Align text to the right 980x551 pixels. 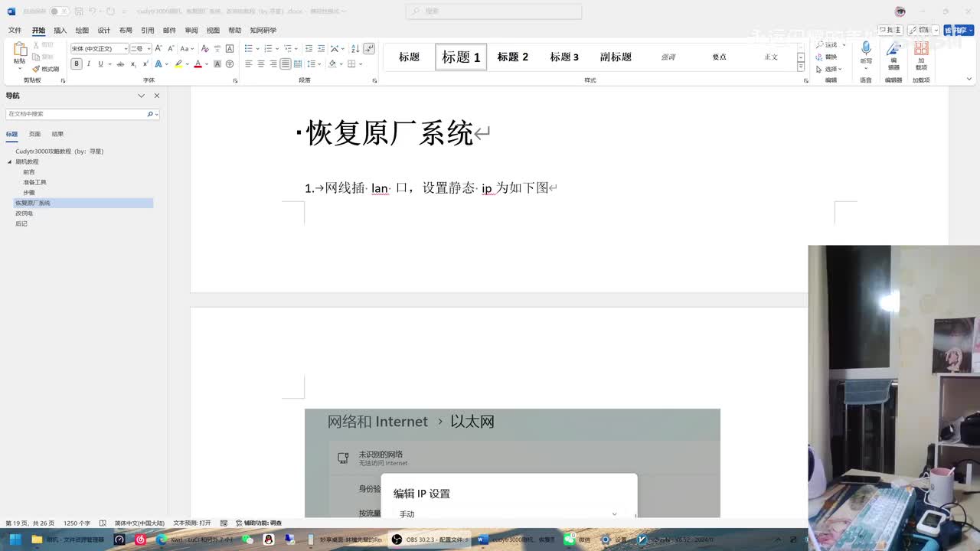[x=273, y=64]
